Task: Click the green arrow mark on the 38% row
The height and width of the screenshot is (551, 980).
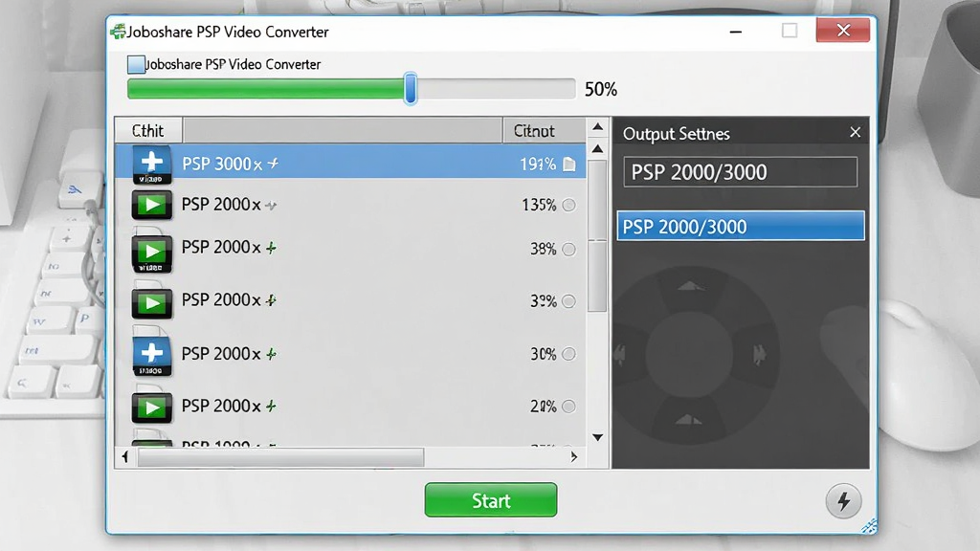Action: point(271,248)
